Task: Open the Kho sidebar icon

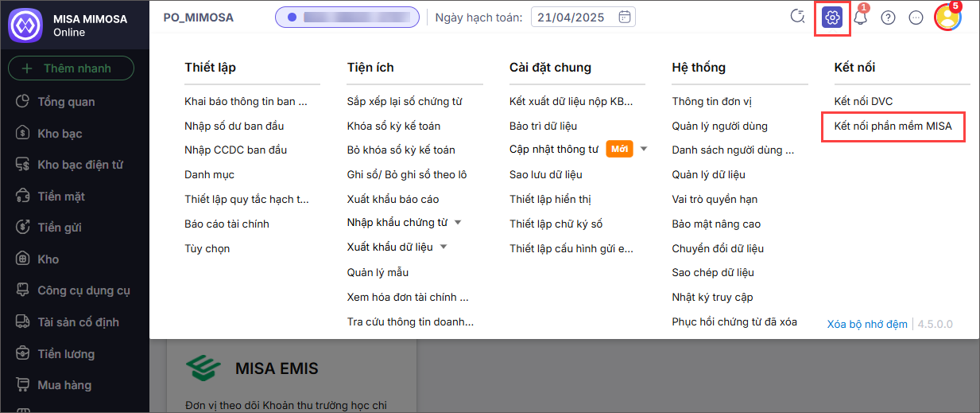Action: (23, 259)
